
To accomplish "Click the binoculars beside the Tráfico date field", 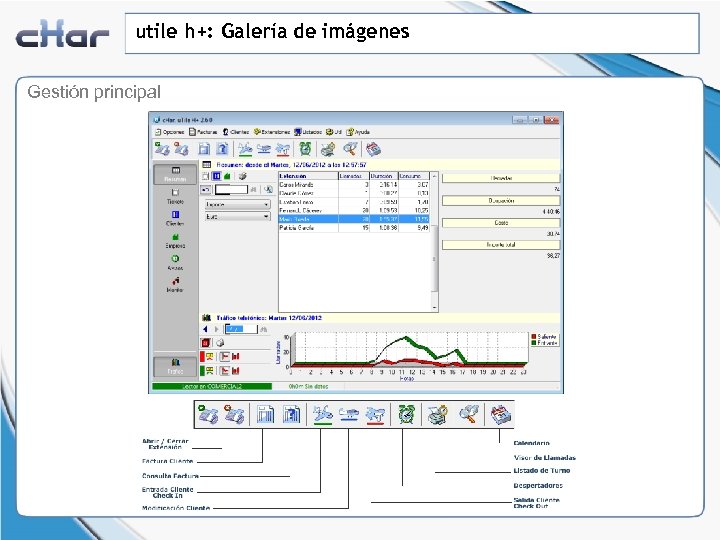I will click(264, 329).
